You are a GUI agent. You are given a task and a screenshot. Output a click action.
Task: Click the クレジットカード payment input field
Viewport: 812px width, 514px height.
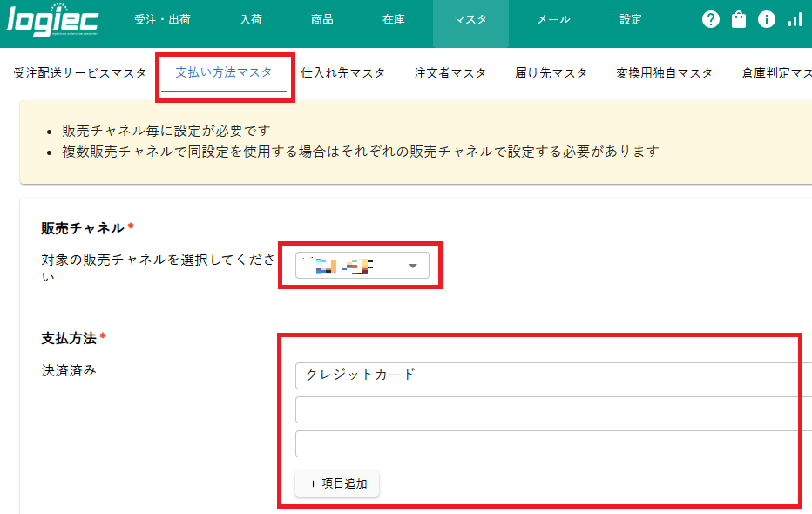coord(549,375)
